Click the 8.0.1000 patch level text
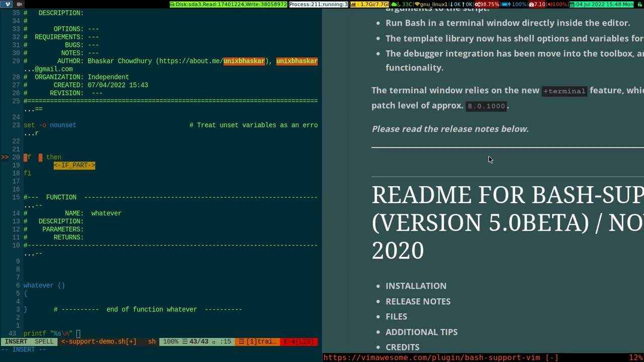Viewport: 644px width, 362px height. 486,106
